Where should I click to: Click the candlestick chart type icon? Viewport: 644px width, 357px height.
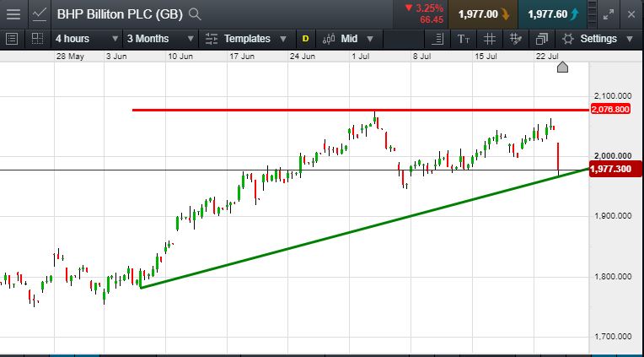329,39
